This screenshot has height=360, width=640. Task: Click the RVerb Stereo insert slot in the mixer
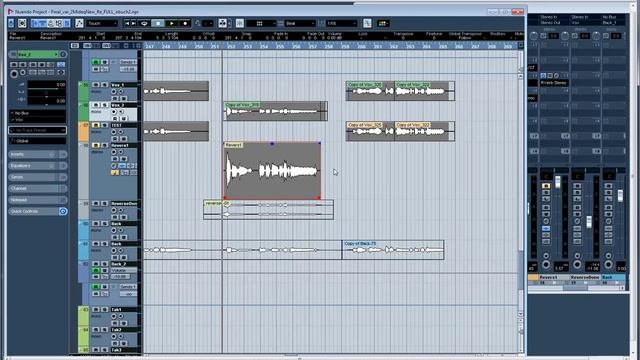tap(553, 83)
